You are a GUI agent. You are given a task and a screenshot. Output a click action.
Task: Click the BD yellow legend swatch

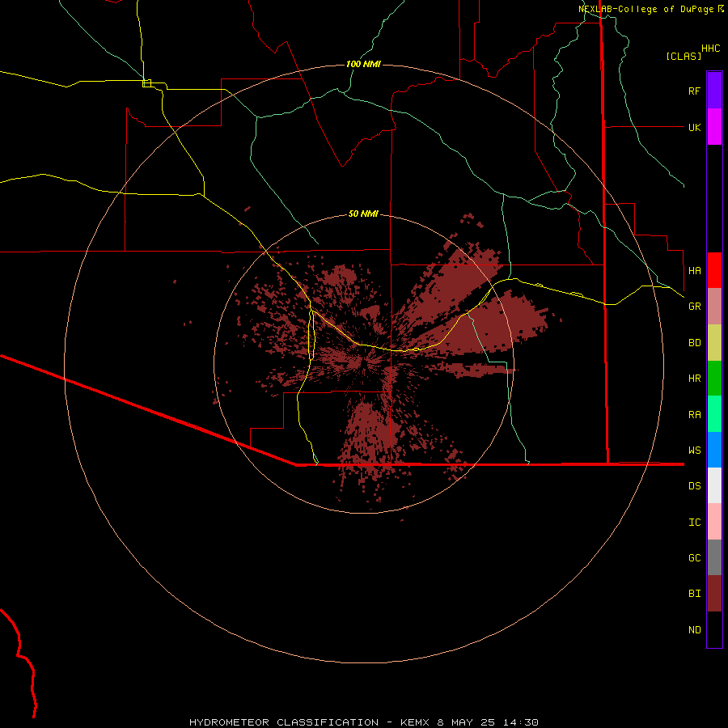pyautogui.click(x=714, y=342)
